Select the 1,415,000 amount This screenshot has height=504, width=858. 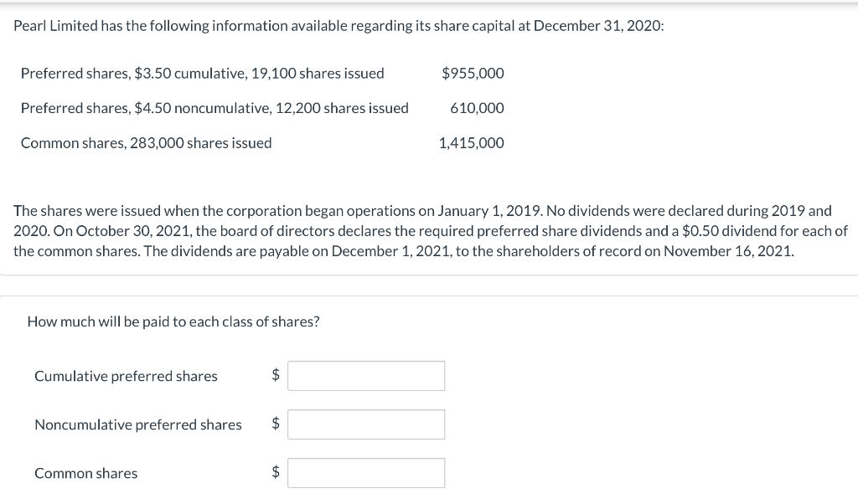[471, 142]
